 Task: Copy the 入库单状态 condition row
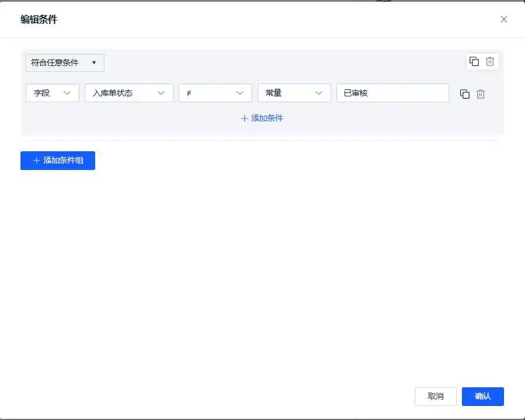point(465,93)
